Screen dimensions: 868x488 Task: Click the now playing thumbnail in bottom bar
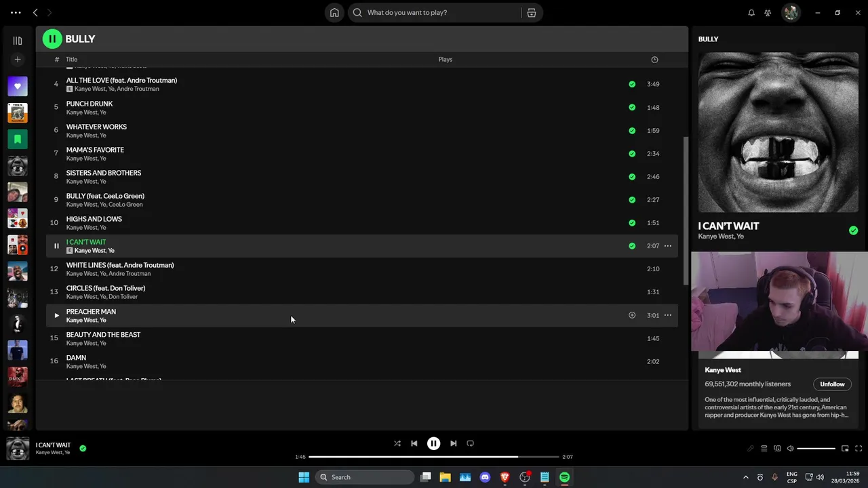18,449
